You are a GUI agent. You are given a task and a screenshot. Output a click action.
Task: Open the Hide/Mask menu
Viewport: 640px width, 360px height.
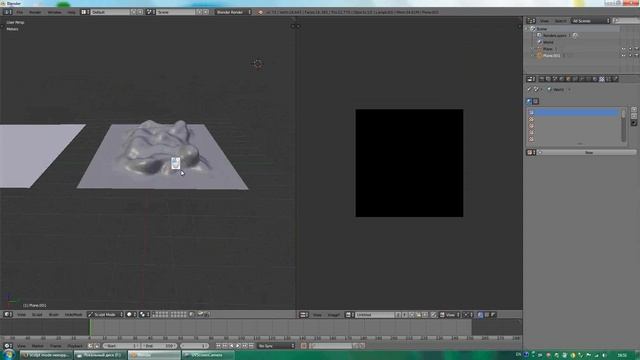pos(73,315)
